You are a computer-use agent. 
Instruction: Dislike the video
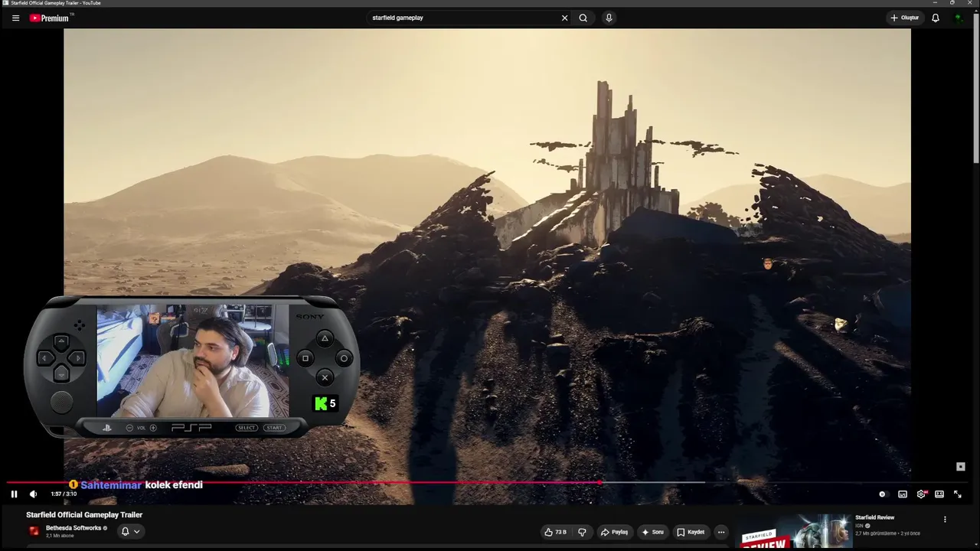pos(582,532)
